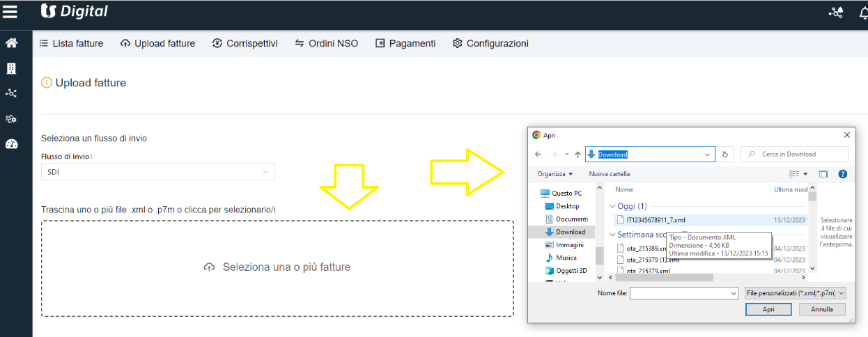This screenshot has width=868, height=337.
Task: Expand the Flusso di invio SDI dropdown
Action: [158, 172]
